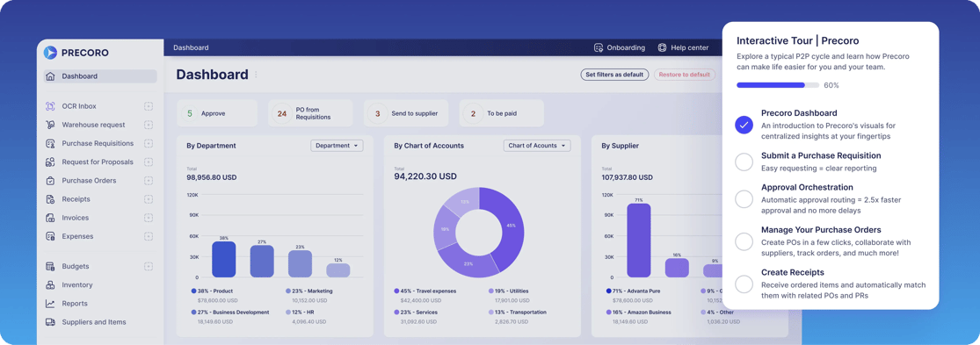980x345 pixels.
Task: Open the Help center link
Action: pyautogui.click(x=683, y=47)
